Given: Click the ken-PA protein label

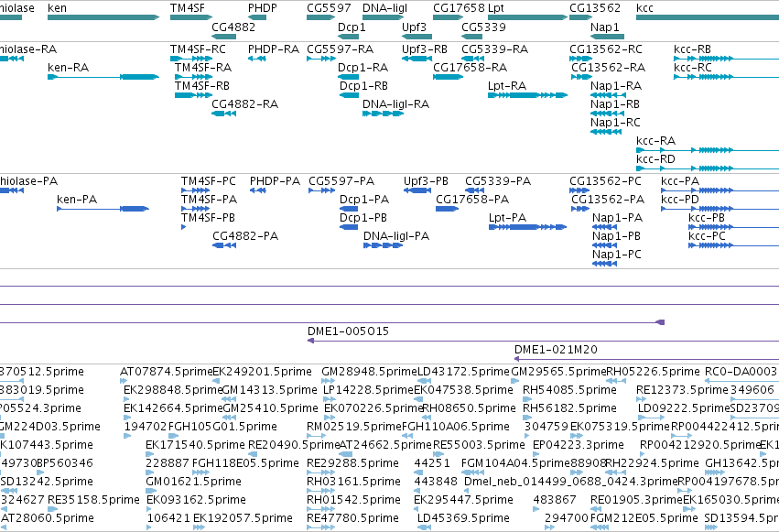Looking at the screenshot, I should tap(77, 200).
